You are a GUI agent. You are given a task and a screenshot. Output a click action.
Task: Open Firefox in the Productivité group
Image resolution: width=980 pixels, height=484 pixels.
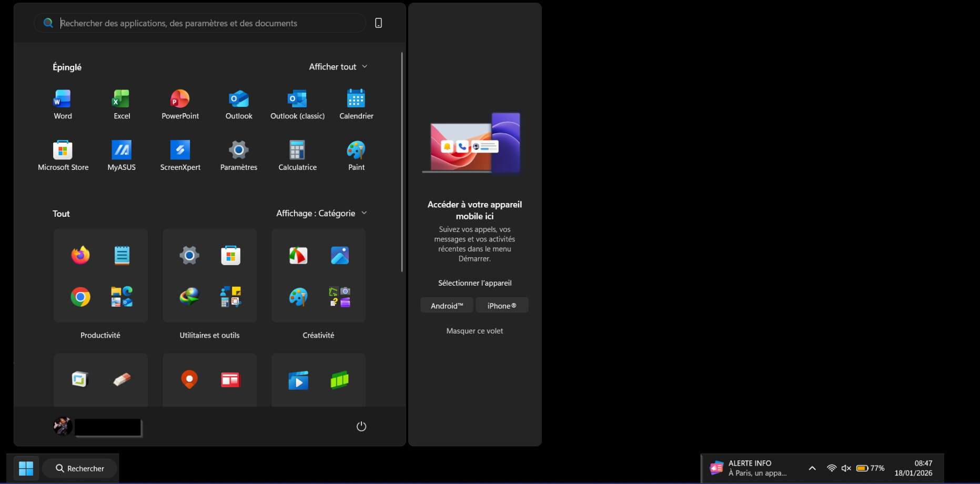(x=80, y=255)
